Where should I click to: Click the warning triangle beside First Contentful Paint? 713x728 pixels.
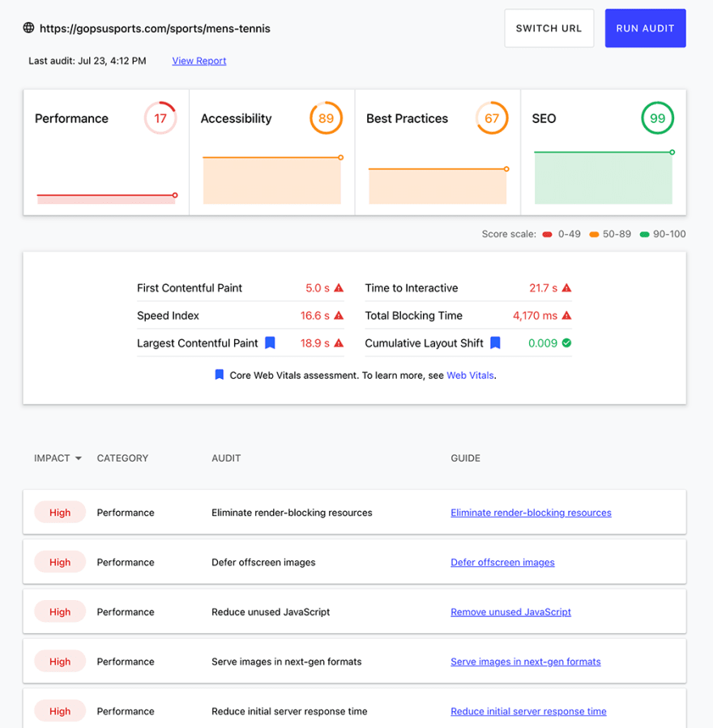click(x=339, y=287)
